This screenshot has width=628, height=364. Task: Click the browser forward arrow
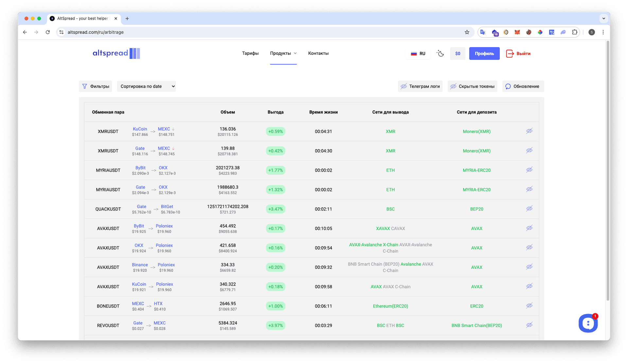click(36, 32)
